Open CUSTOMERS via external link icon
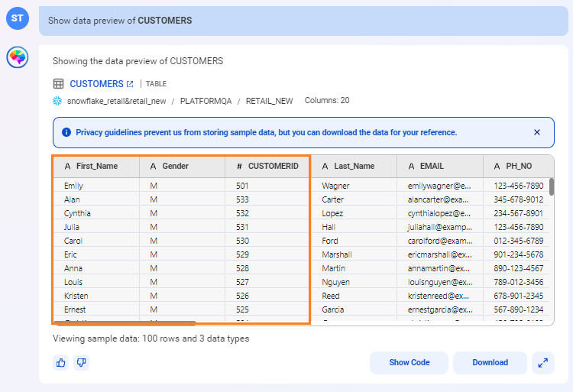573x392 pixels. tap(130, 84)
